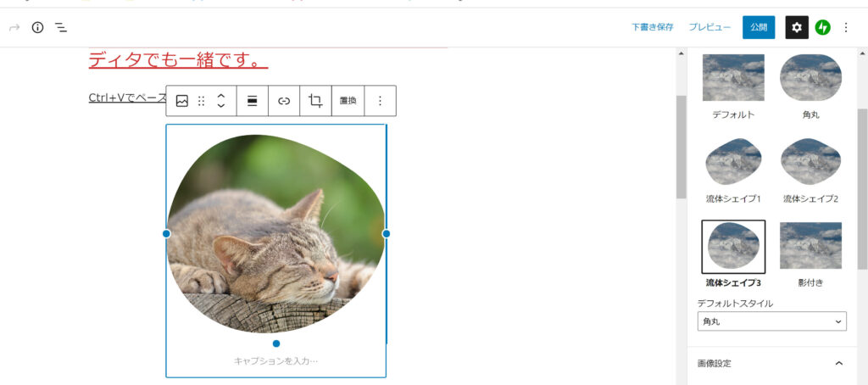This screenshot has width=868, height=385.
Task: Open the list view outline icon
Action: [x=61, y=27]
